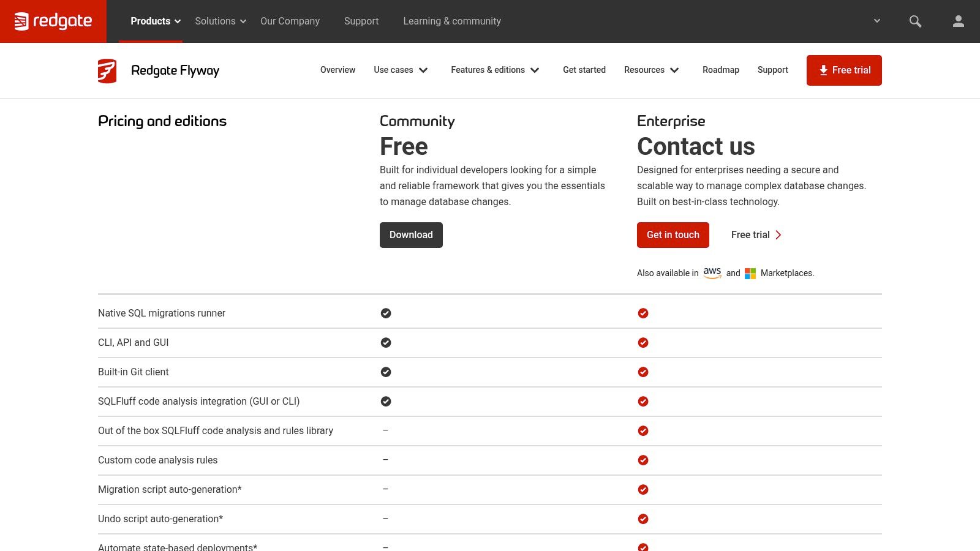
Task: Click the 'Contact us' price heading
Action: (696, 147)
